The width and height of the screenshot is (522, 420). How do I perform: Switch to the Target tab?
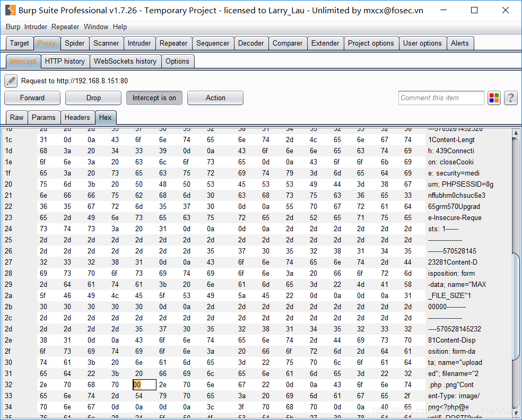pyautogui.click(x=20, y=43)
